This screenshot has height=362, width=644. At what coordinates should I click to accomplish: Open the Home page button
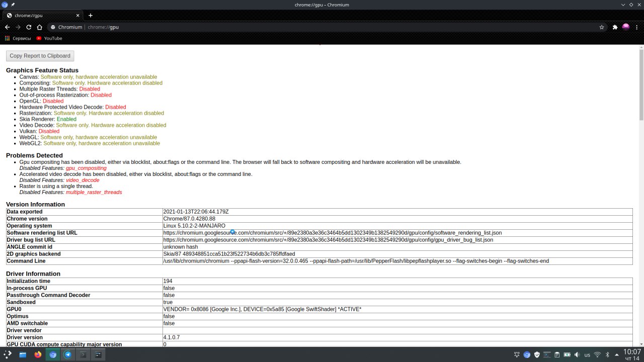point(39,27)
